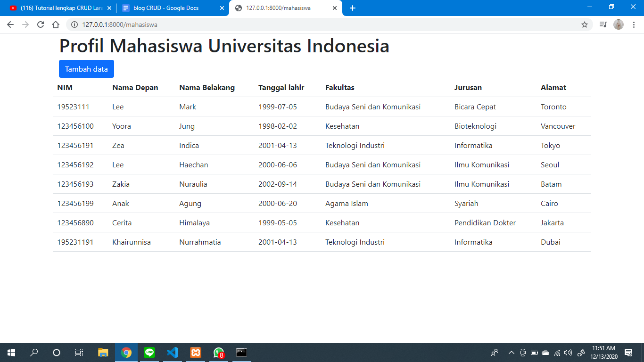Click the Tambah data button

point(86,69)
